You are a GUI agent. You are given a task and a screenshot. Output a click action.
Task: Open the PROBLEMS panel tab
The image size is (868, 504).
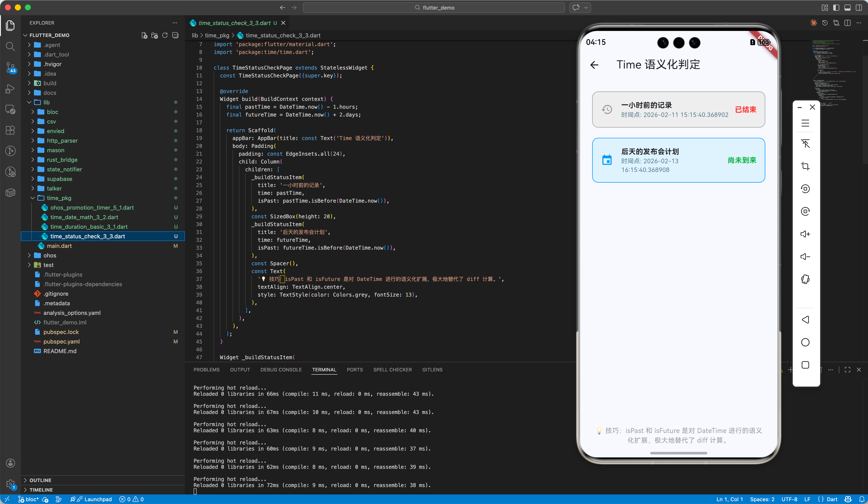click(x=206, y=369)
